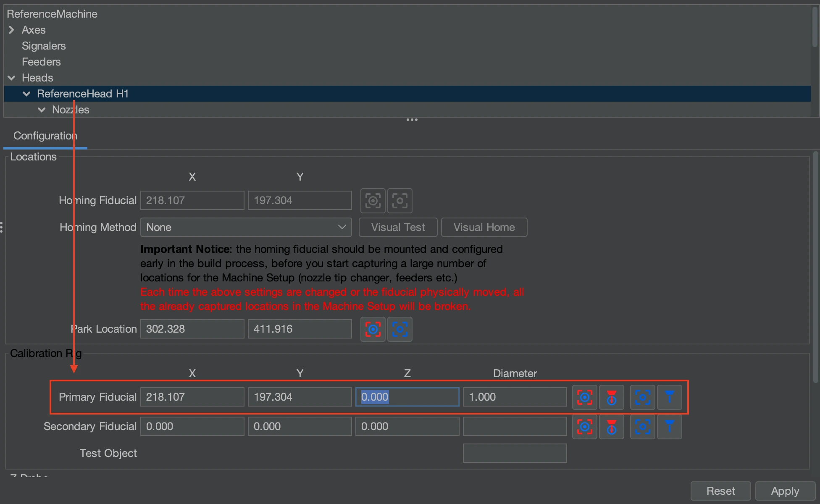Position nozzle over Primary Fiducial
This screenshot has height=504, width=820.
[669, 397]
